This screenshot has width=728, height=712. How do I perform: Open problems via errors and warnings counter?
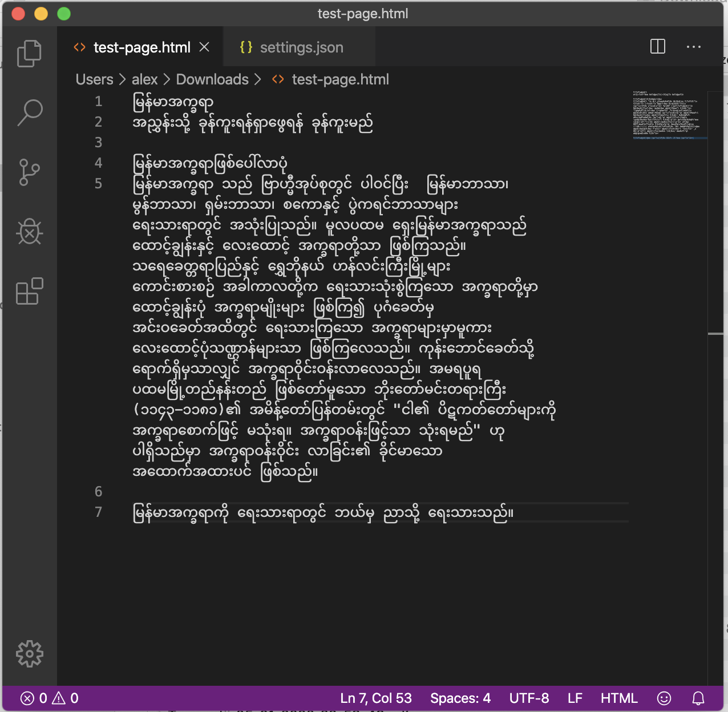[x=48, y=698]
